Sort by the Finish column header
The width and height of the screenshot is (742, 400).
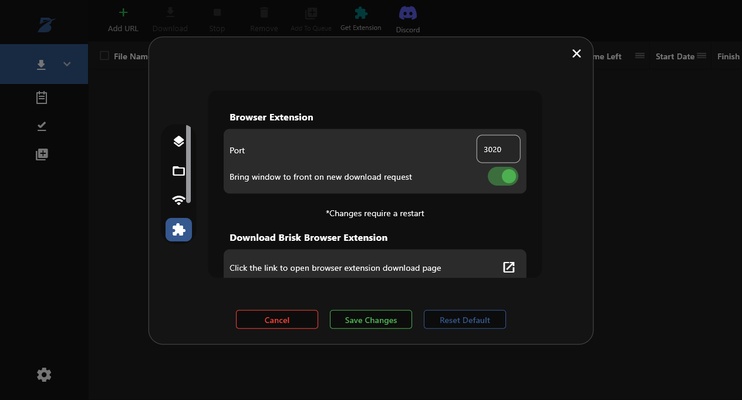(728, 56)
